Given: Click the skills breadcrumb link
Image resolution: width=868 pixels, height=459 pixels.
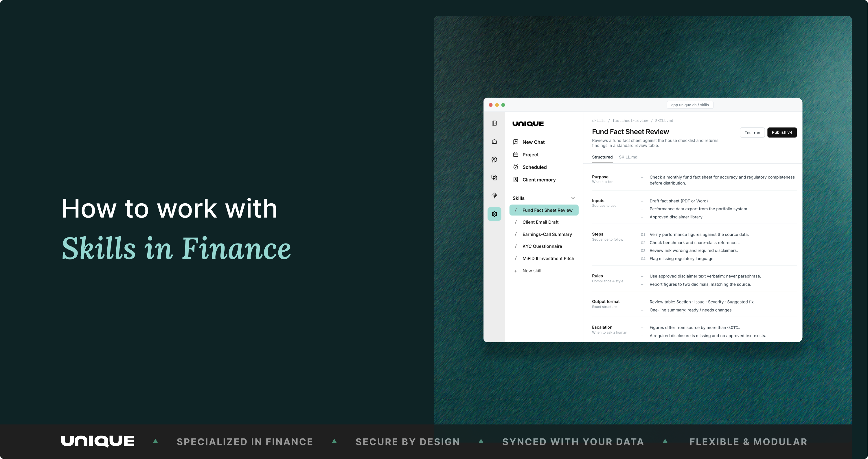Looking at the screenshot, I should tap(598, 121).
